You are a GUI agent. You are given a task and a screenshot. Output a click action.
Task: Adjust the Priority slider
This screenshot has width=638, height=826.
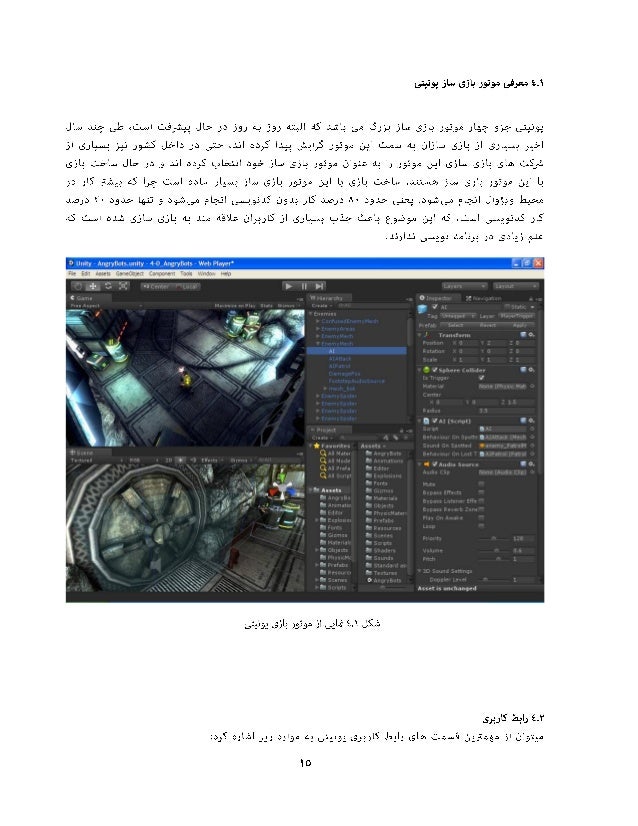[x=494, y=538]
